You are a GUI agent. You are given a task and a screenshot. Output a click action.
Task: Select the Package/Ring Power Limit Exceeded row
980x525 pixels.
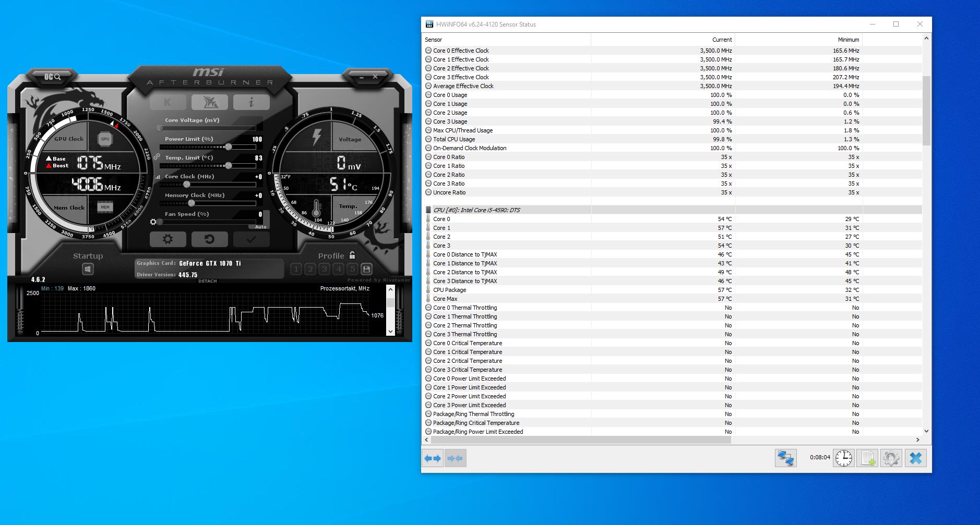[672, 432]
